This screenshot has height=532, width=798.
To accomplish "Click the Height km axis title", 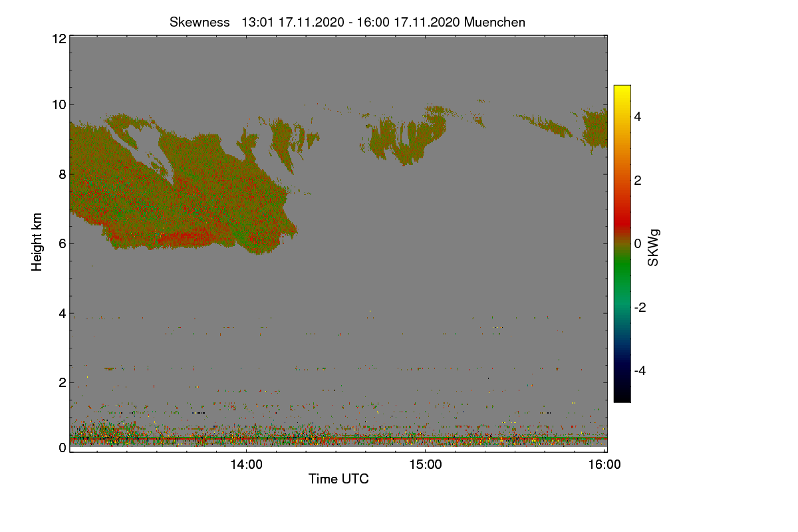I will pos(38,242).
